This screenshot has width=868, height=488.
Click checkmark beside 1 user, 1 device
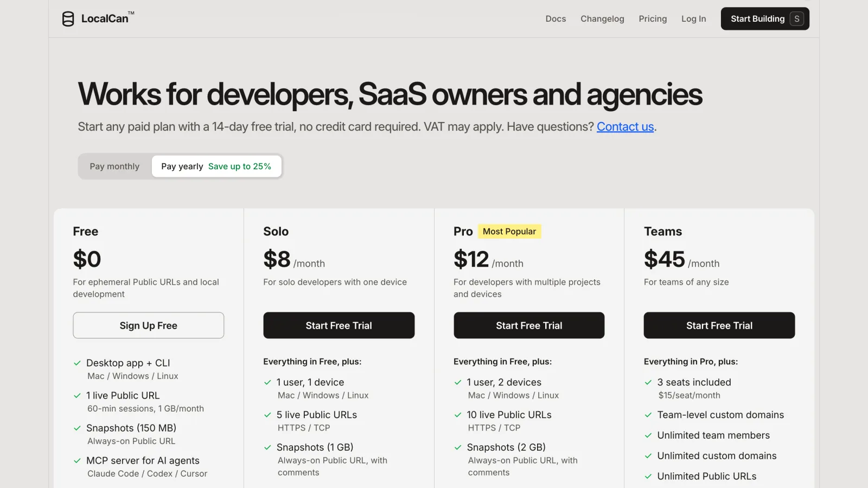[x=267, y=382]
